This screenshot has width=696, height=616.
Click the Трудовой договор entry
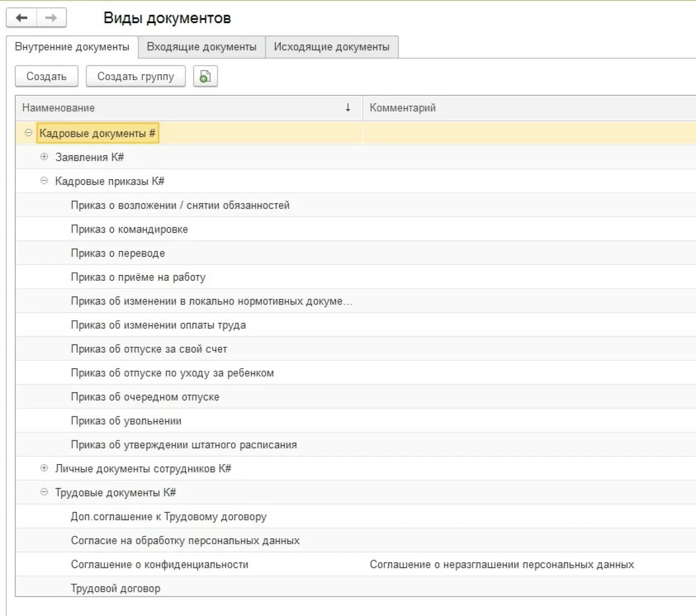tap(115, 588)
